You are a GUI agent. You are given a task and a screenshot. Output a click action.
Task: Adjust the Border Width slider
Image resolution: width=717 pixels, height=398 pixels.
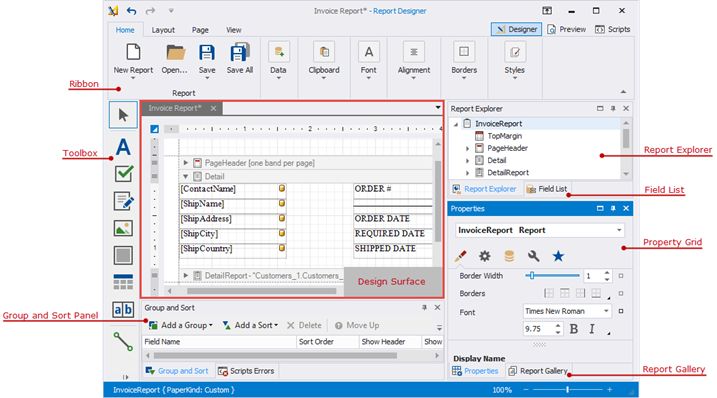click(x=552, y=276)
